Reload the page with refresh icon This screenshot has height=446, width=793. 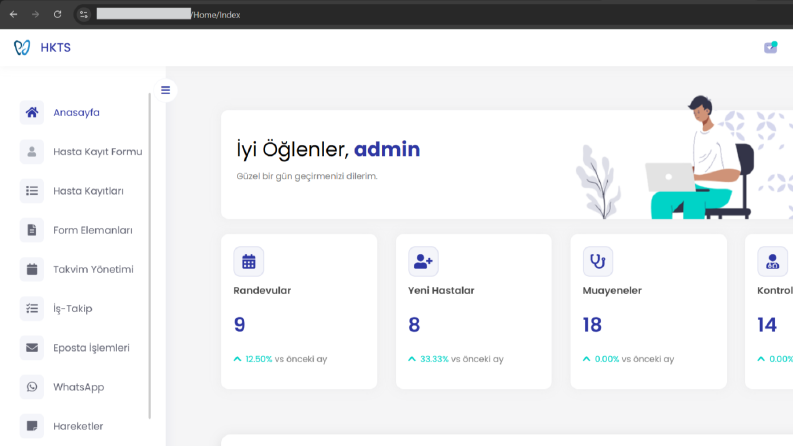[x=58, y=14]
